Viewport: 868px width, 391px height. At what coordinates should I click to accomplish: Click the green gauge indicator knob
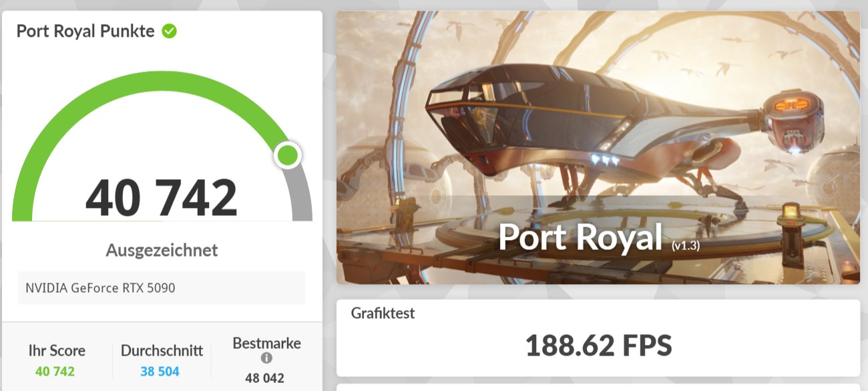288,155
